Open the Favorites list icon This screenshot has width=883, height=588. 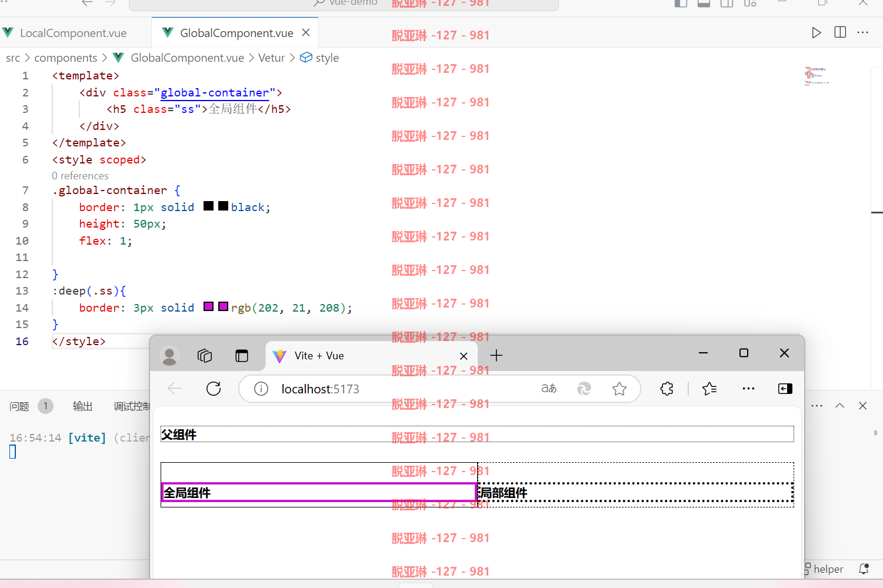coord(709,389)
